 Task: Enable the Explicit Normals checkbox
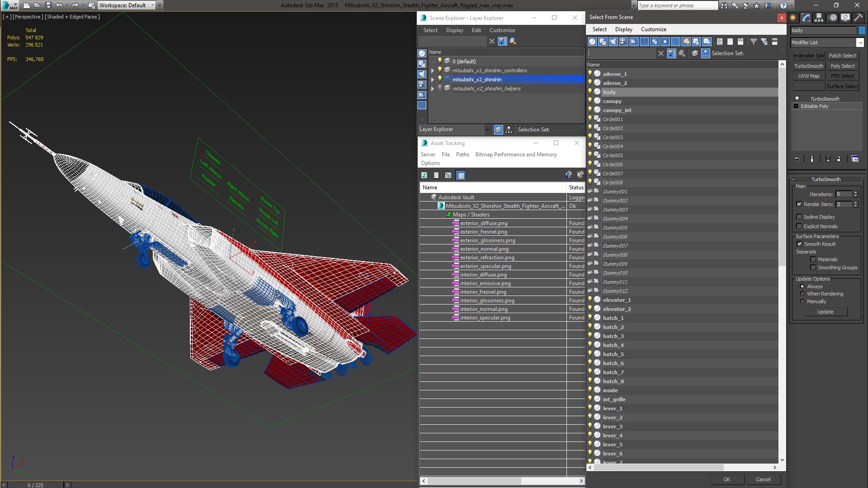[x=799, y=226]
